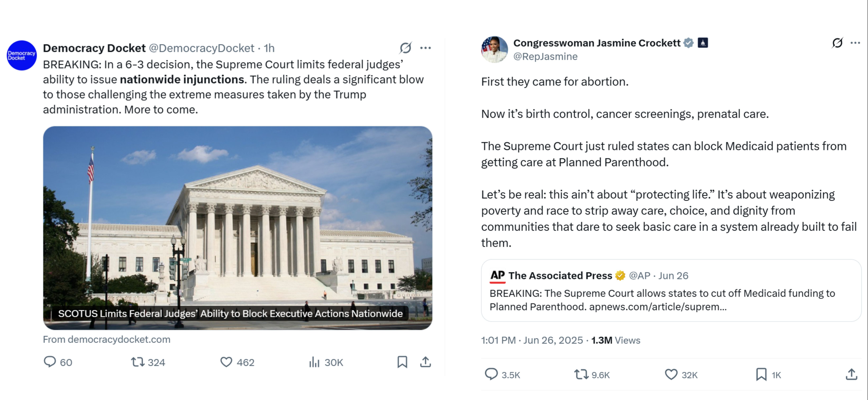868x400 pixels.
Task: Bookmark Jasmine Crockett's tweet
Action: point(761,374)
